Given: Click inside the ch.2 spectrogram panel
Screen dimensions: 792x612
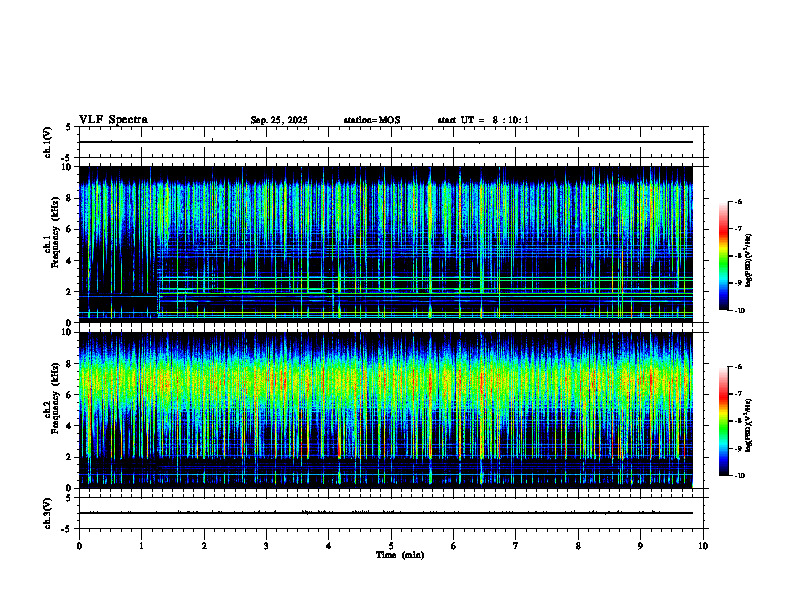Looking at the screenshot, I should point(386,410).
